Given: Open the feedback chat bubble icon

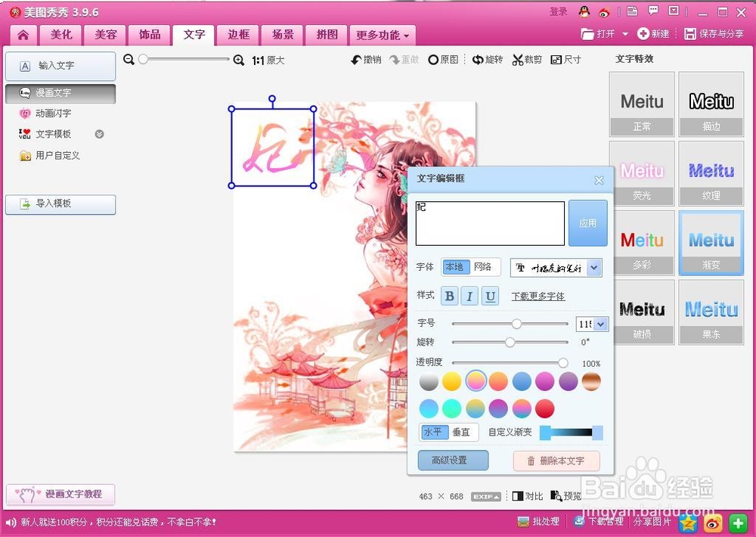Looking at the screenshot, I should click(653, 11).
